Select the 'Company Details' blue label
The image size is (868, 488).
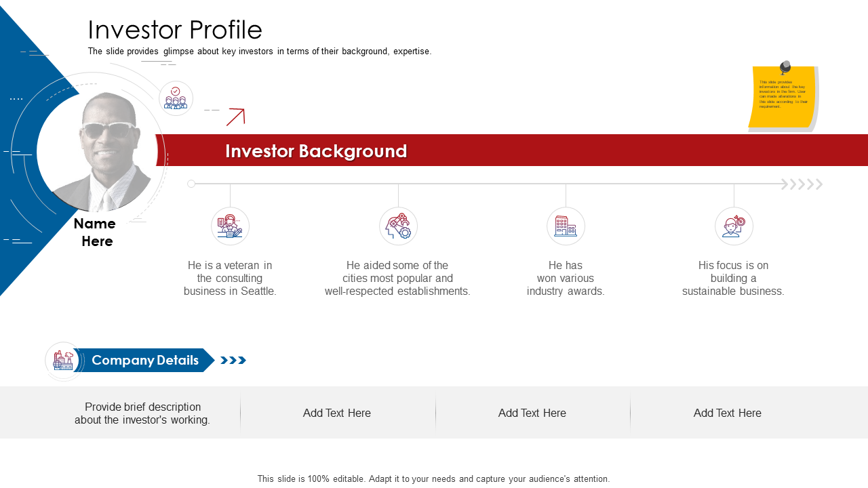[x=145, y=361]
